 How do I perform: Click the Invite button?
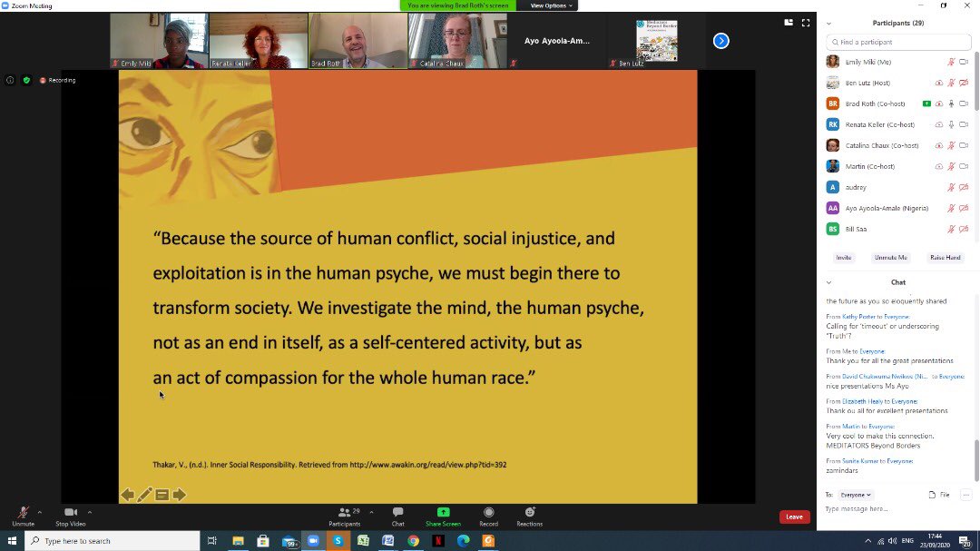[x=844, y=258]
